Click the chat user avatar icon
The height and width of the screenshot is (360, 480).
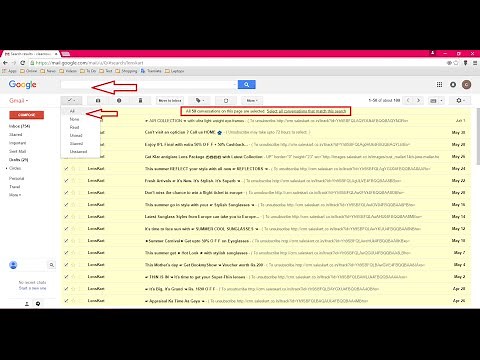tap(13, 265)
